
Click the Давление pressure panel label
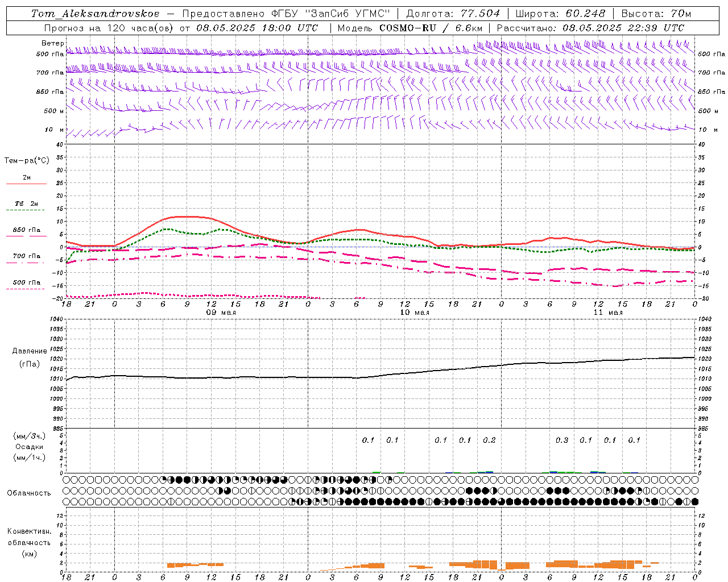[30, 351]
